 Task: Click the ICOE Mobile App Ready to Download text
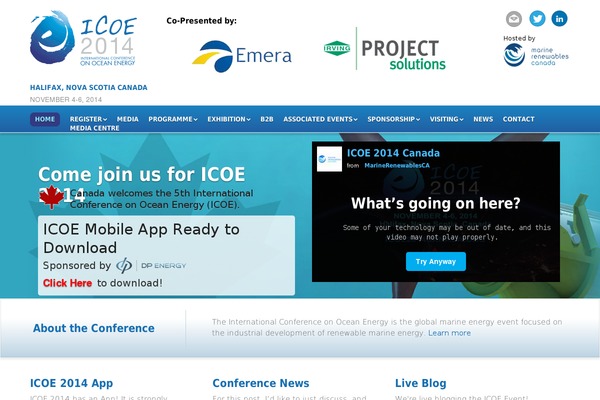coord(141,238)
